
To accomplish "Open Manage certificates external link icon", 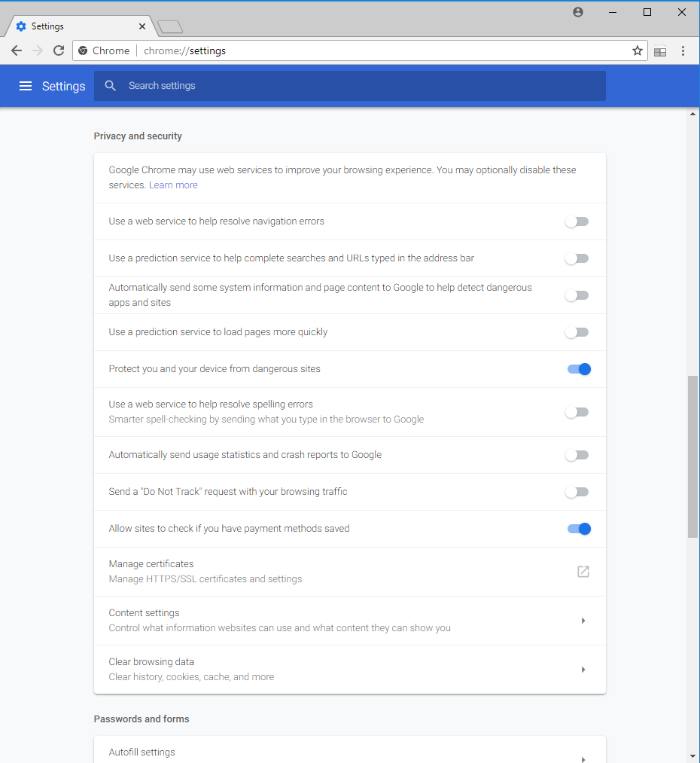I will [x=583, y=572].
